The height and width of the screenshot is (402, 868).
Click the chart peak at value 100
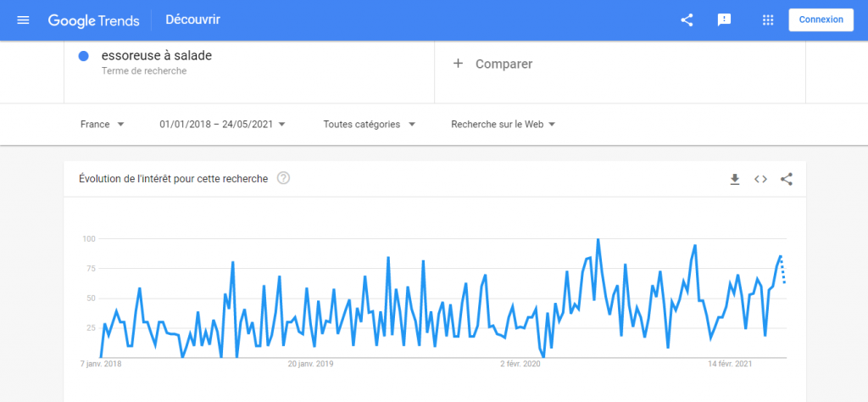[x=598, y=240]
